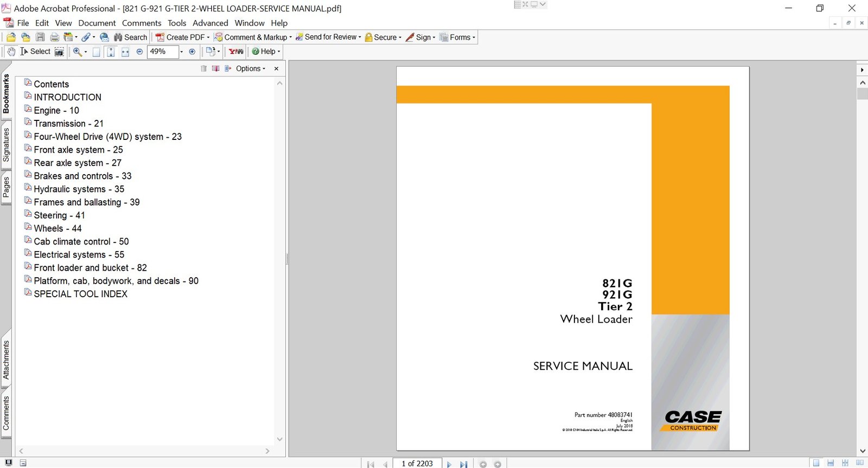The height and width of the screenshot is (468, 868).
Task: Open the zoom percentage dropdown arrow
Action: [181, 52]
